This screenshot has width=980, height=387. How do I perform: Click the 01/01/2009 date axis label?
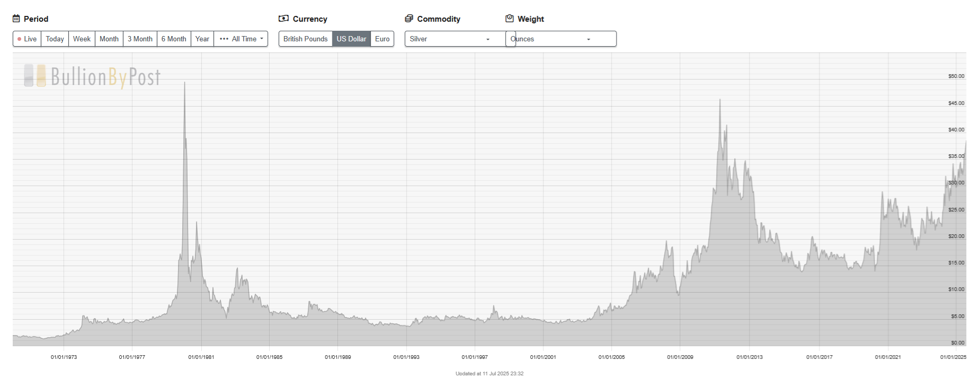(680, 357)
